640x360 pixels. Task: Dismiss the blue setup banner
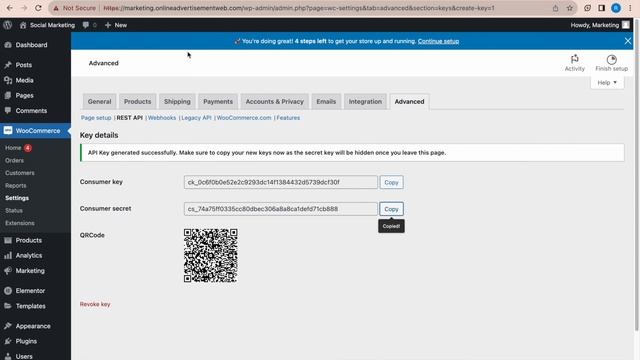(x=627, y=41)
